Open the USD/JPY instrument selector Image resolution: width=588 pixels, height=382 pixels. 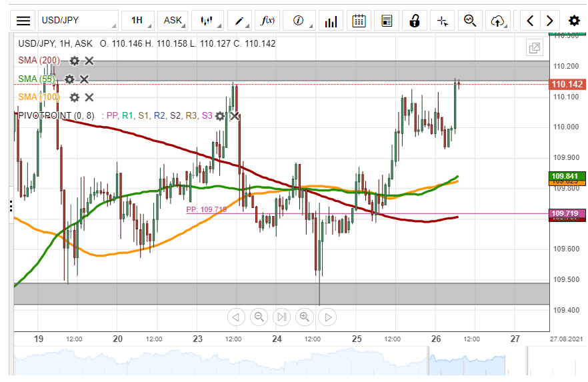point(77,21)
